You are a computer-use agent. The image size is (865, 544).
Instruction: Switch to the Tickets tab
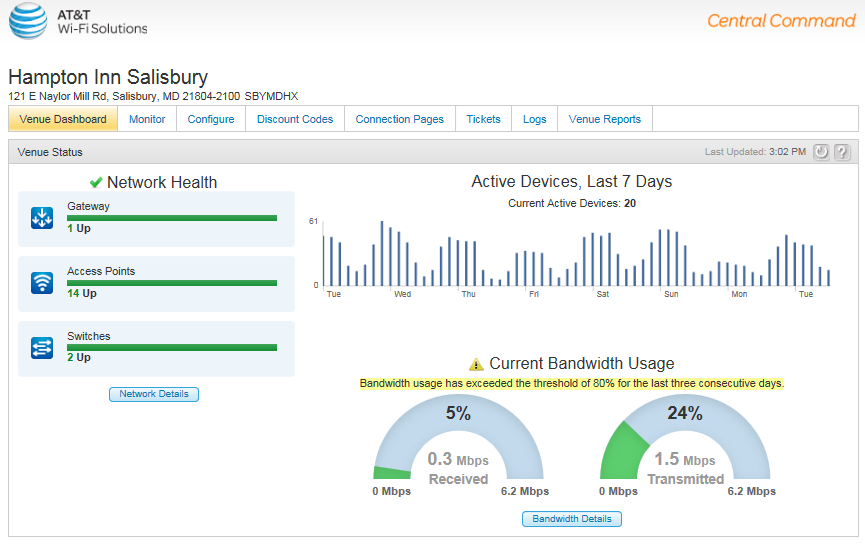point(483,119)
